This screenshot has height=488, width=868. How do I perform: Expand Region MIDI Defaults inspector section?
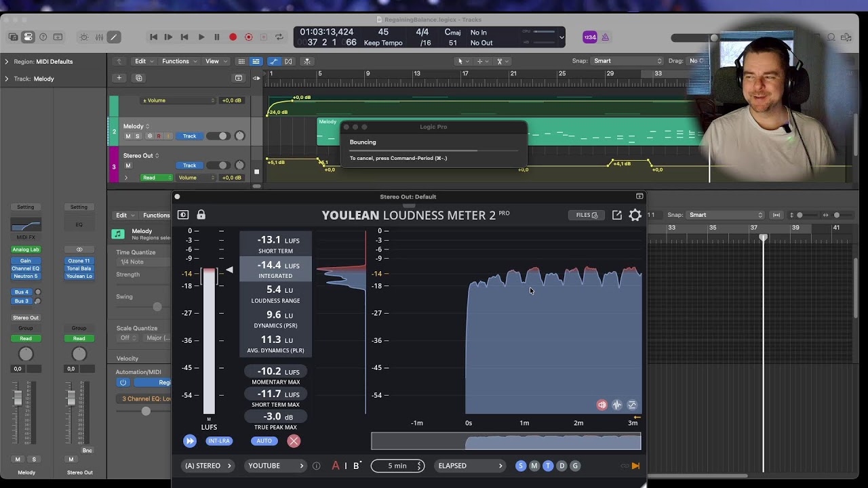click(7, 62)
